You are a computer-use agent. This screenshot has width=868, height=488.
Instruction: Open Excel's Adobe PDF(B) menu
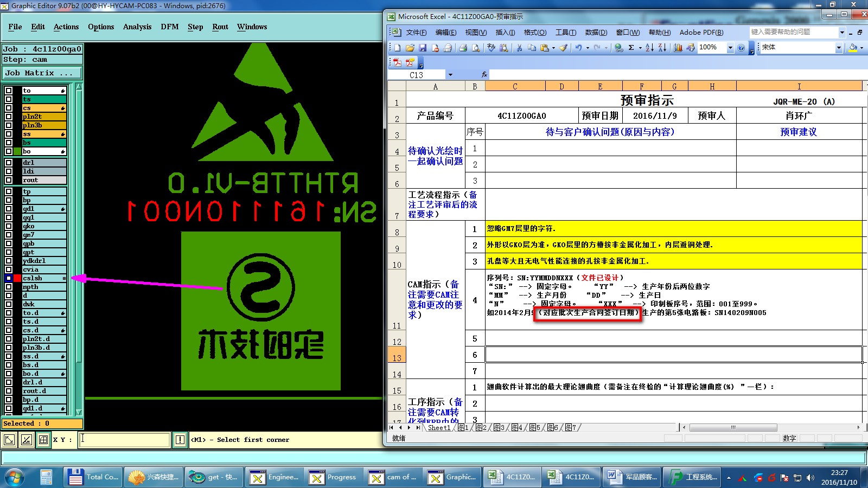[x=701, y=33]
